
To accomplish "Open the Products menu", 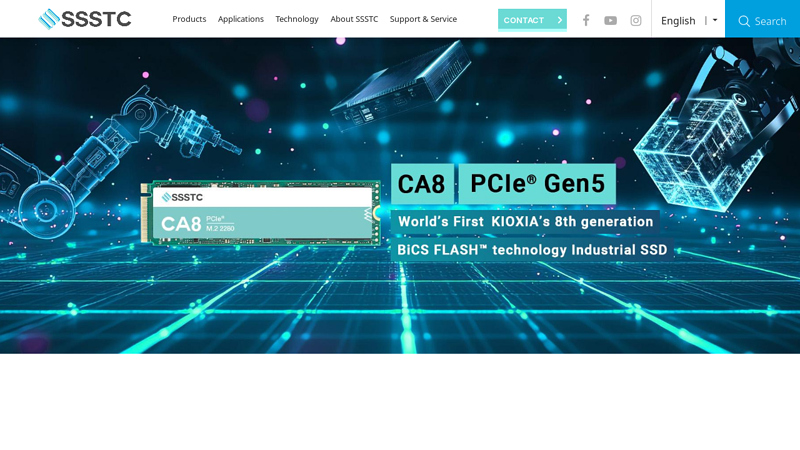I will [x=189, y=19].
